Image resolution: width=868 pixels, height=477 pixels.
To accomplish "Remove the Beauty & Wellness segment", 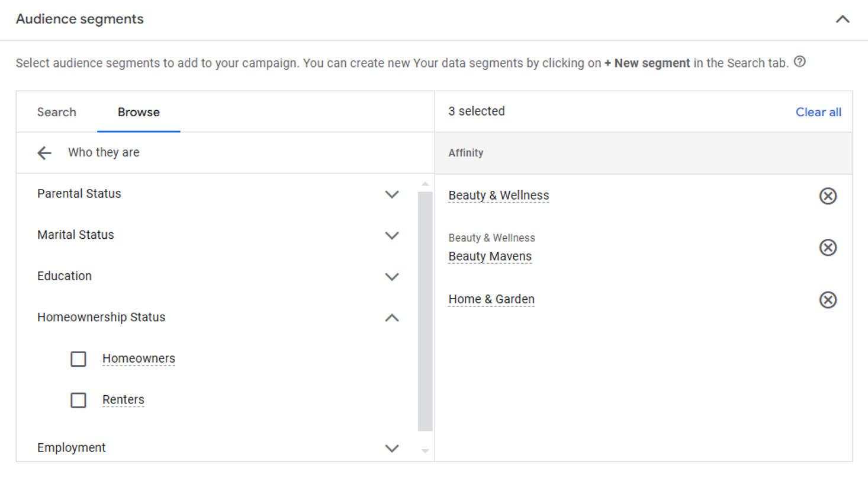I will click(827, 196).
